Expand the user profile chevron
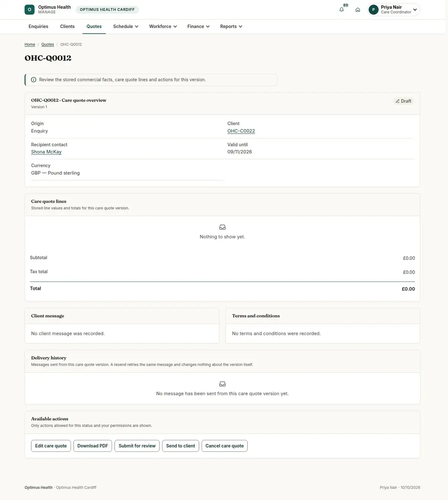448x500 pixels. coord(415,10)
